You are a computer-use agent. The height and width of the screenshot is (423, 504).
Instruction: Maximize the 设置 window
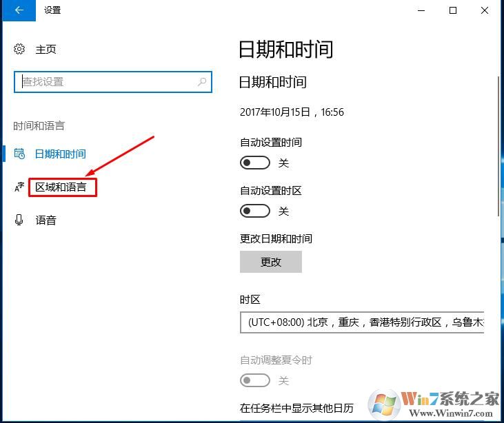[452, 10]
